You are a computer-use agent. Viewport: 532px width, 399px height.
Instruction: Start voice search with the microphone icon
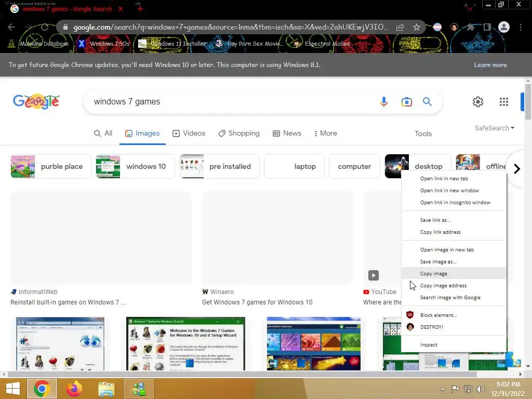384,101
